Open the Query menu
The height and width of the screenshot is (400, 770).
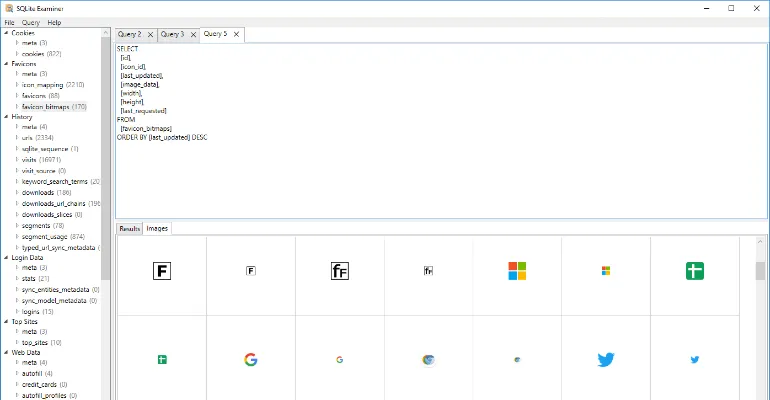[30, 23]
